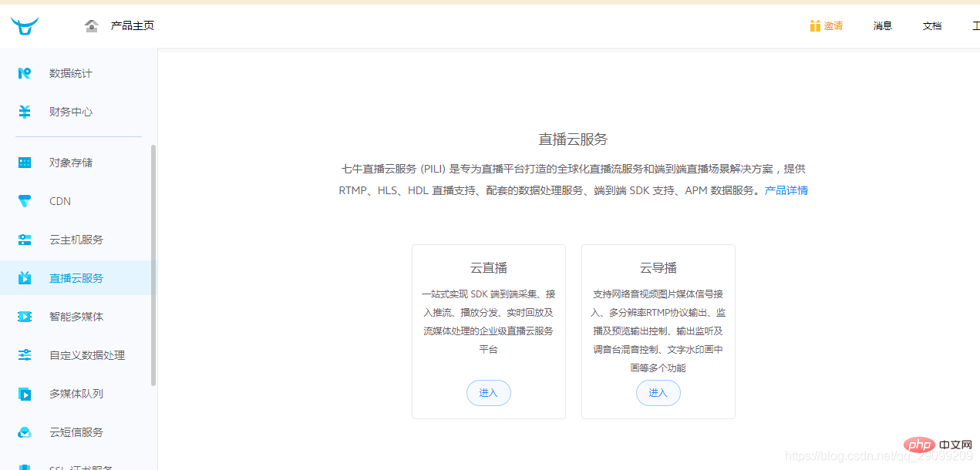Select the highlighted 直播云服务 sidebar entry
Image resolution: width=980 pixels, height=470 pixels.
[76, 277]
